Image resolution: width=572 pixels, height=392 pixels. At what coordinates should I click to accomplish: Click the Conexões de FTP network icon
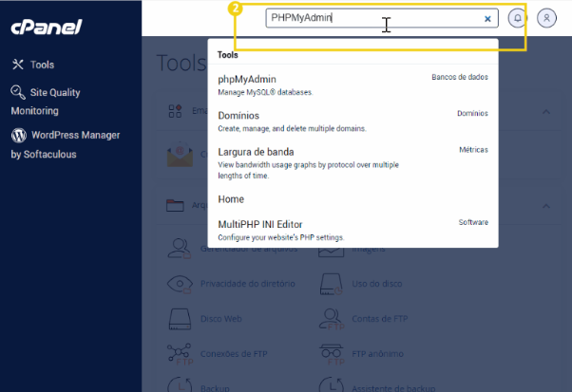(180, 354)
